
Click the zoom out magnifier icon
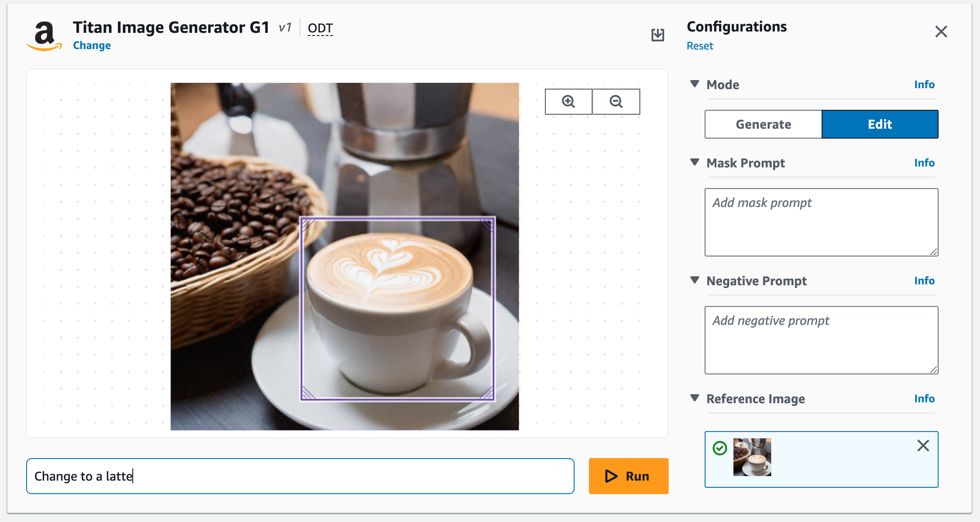point(616,101)
